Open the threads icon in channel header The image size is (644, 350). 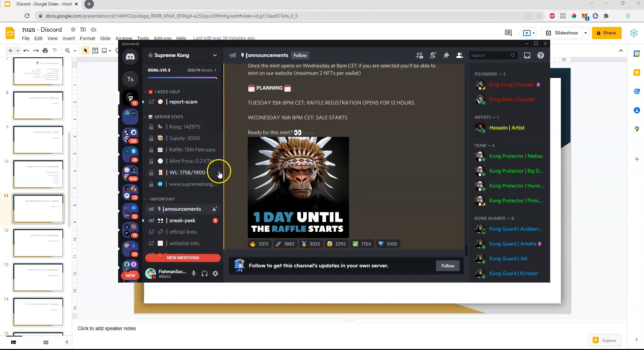[420, 55]
